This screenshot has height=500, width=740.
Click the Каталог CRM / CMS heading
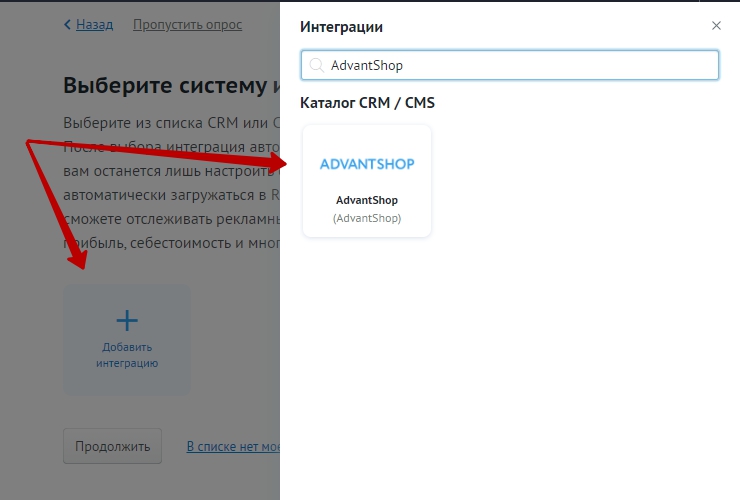(367, 102)
